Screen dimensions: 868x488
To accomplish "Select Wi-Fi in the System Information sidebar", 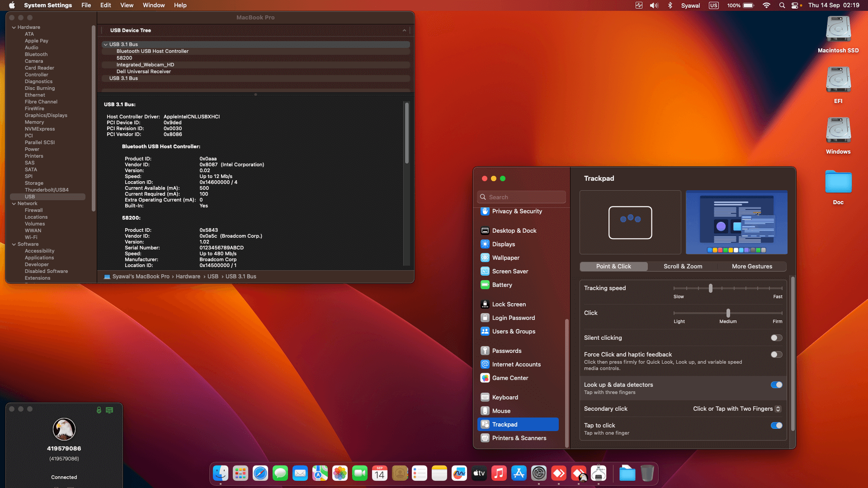I will click(31, 237).
